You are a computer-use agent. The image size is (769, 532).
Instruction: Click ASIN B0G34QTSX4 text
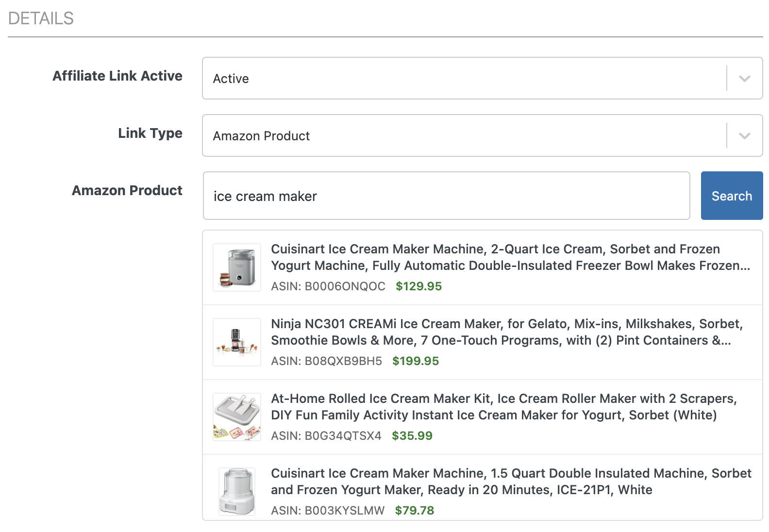click(x=326, y=436)
